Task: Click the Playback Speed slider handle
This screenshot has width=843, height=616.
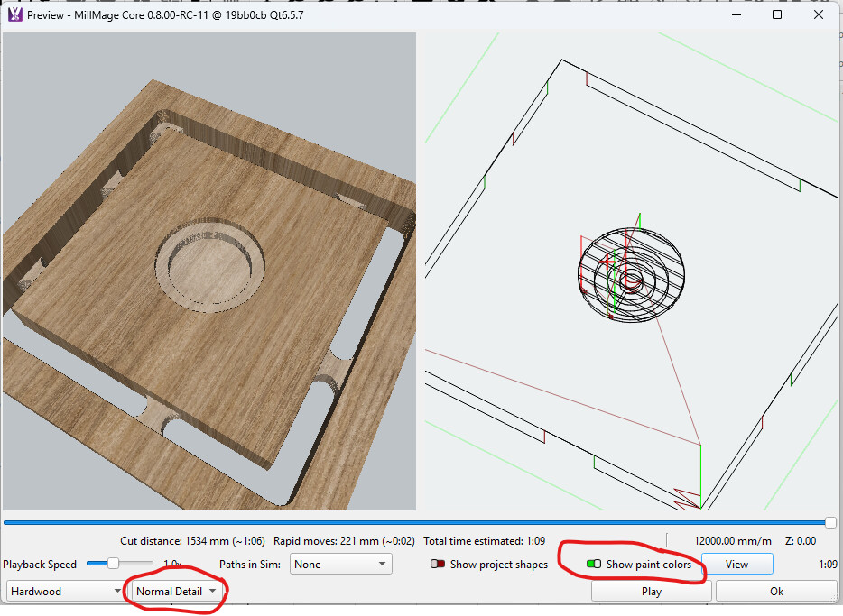Action: click(114, 564)
